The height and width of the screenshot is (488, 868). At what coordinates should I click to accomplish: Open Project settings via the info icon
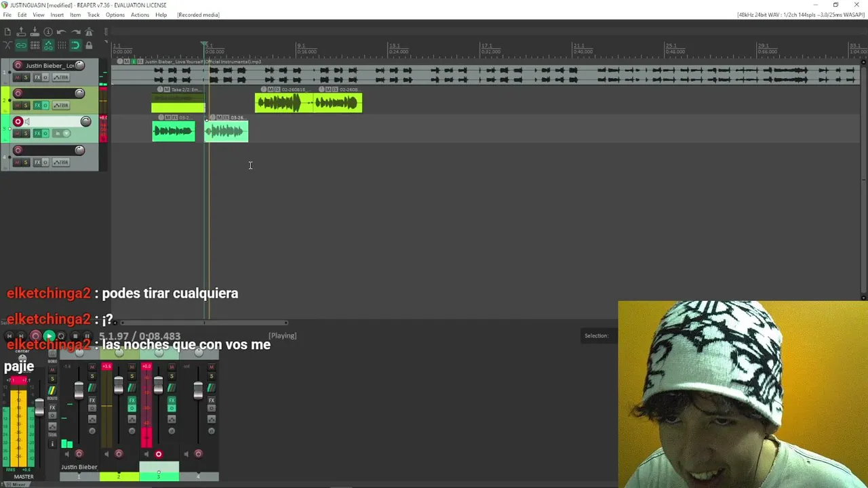click(48, 32)
